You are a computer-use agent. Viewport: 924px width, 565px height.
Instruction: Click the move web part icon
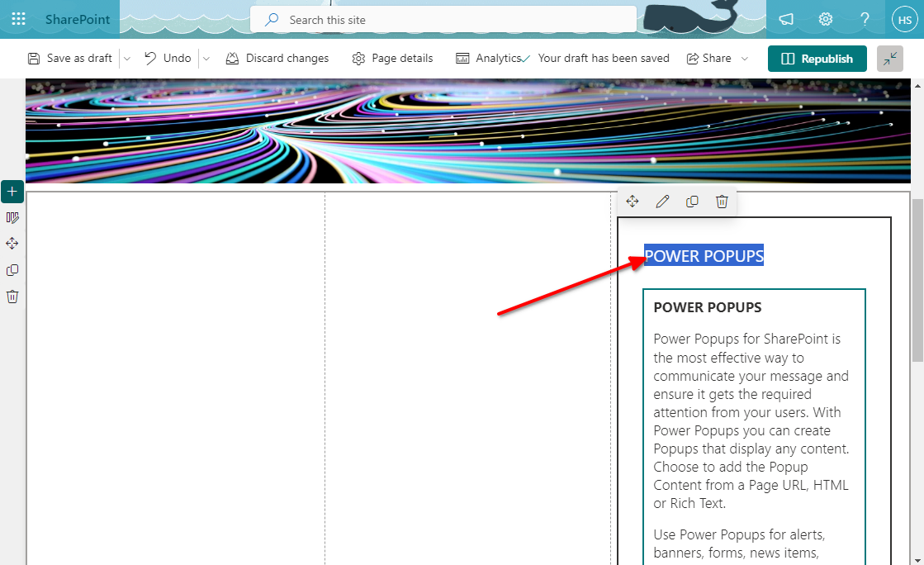(633, 202)
